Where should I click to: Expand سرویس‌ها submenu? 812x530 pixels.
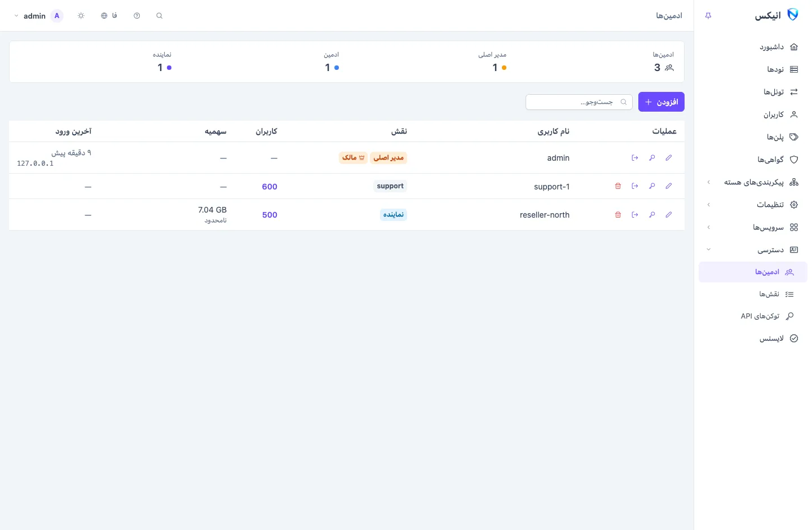coord(753,227)
